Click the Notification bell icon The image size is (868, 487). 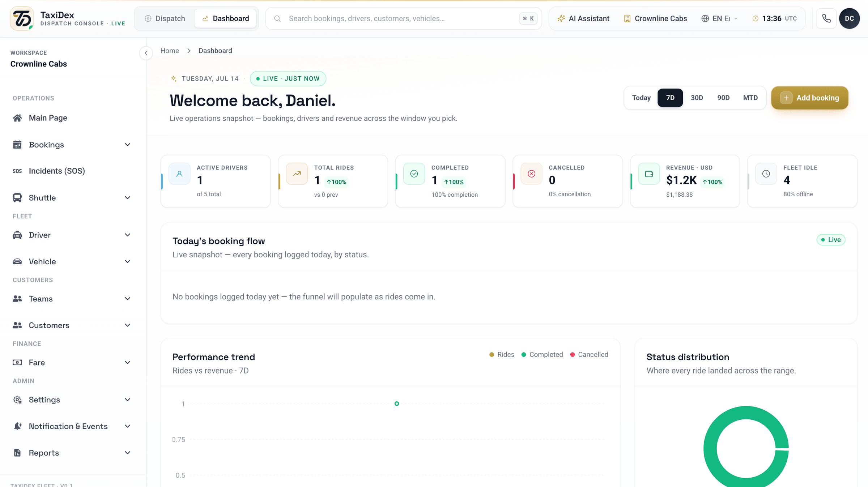click(x=17, y=426)
